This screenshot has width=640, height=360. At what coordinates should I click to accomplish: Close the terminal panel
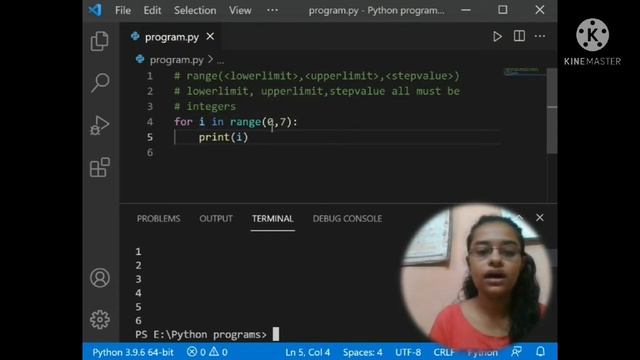coord(540,218)
